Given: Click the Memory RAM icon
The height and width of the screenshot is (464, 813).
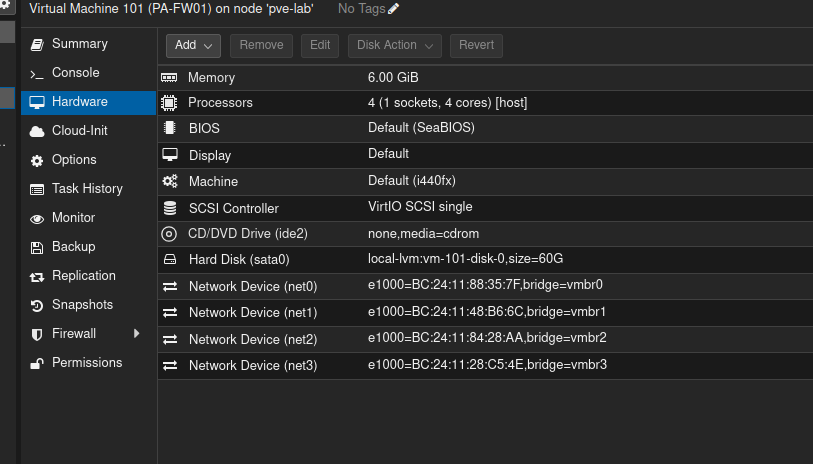Looking at the screenshot, I should 169,78.
